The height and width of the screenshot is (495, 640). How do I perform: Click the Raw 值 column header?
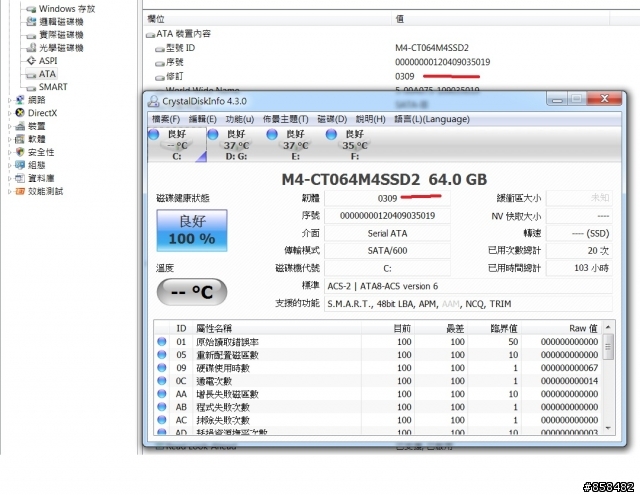pos(561,328)
